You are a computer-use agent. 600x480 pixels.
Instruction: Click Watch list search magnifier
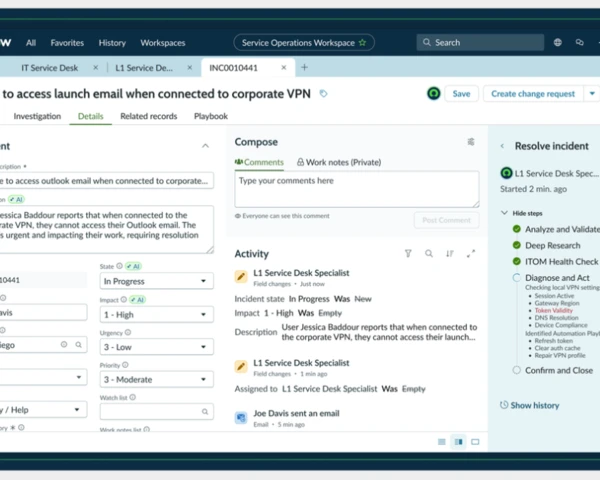pos(205,411)
